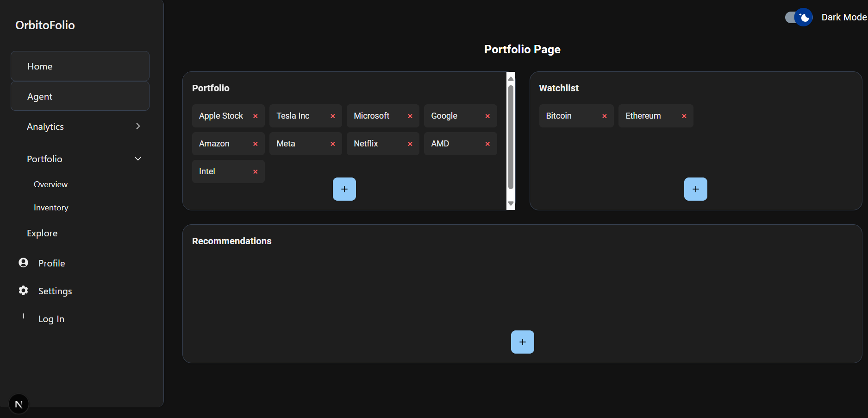Delete Intel from the portfolio
Viewport: 868px width, 418px height.
coord(255,172)
